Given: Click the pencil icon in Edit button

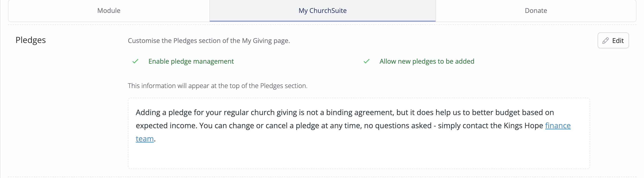Looking at the screenshot, I should (x=605, y=41).
